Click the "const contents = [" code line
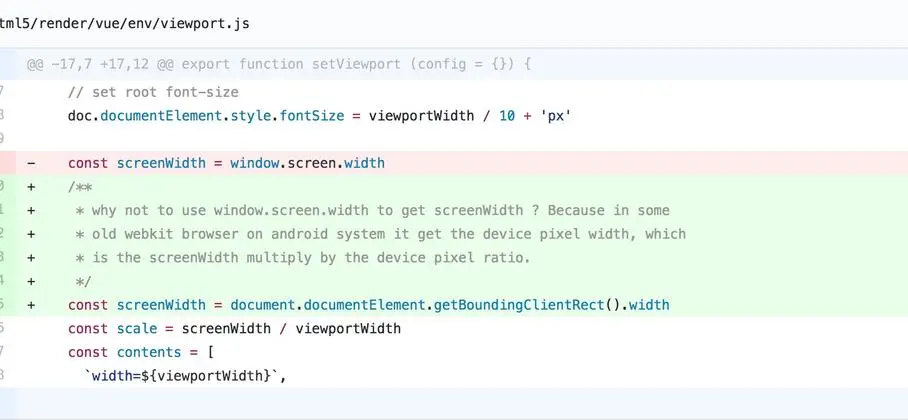Viewport: 908px width, 420px height. (x=141, y=352)
